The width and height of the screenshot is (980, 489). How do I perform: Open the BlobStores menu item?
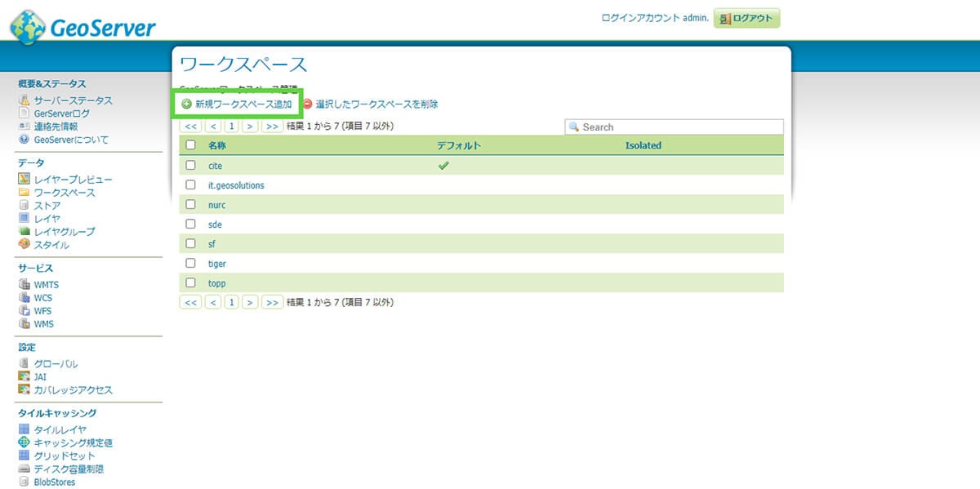pos(55,482)
